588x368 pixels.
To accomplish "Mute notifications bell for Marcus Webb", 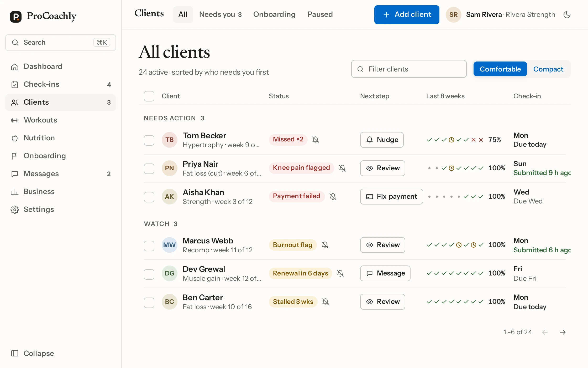I will coord(325,245).
